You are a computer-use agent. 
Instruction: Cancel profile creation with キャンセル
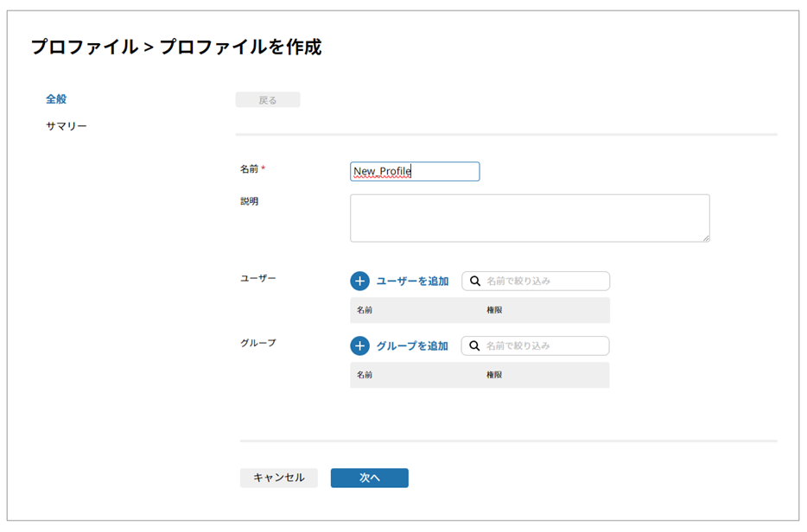pyautogui.click(x=278, y=478)
